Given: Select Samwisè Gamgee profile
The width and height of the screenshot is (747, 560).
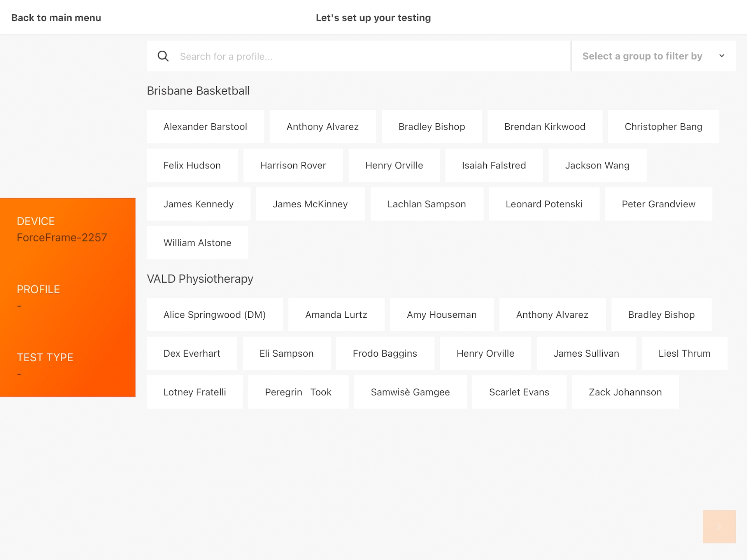Looking at the screenshot, I should 410,392.
